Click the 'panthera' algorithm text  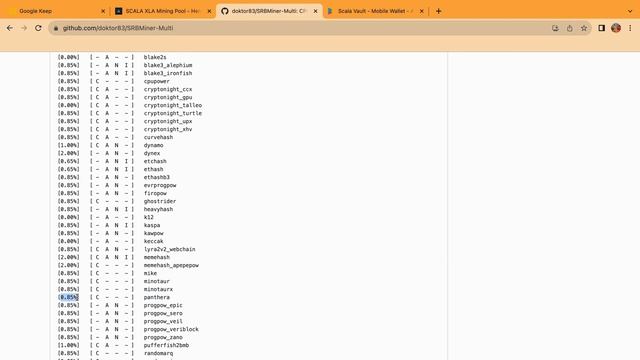pos(156,297)
